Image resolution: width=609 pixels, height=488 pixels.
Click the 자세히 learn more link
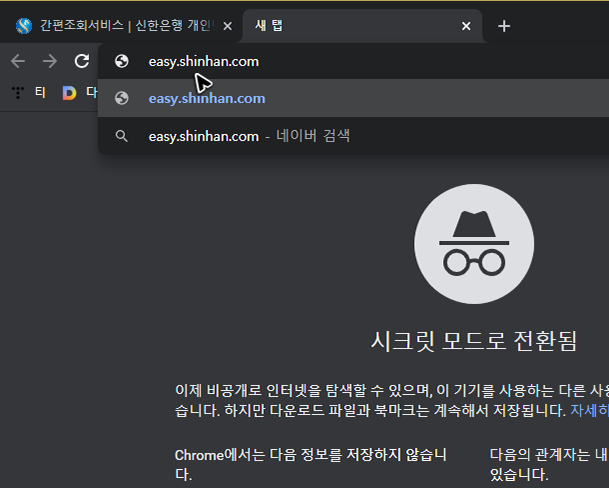point(590,410)
